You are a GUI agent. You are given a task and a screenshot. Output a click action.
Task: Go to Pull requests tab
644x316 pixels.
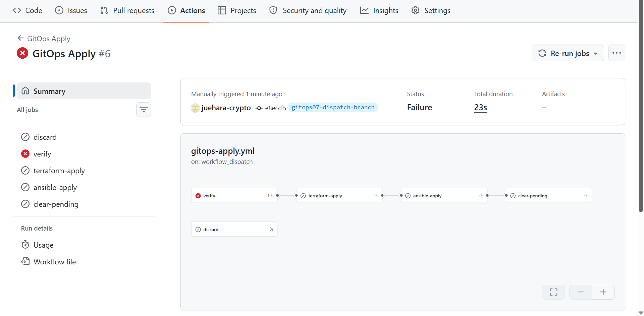click(x=127, y=10)
